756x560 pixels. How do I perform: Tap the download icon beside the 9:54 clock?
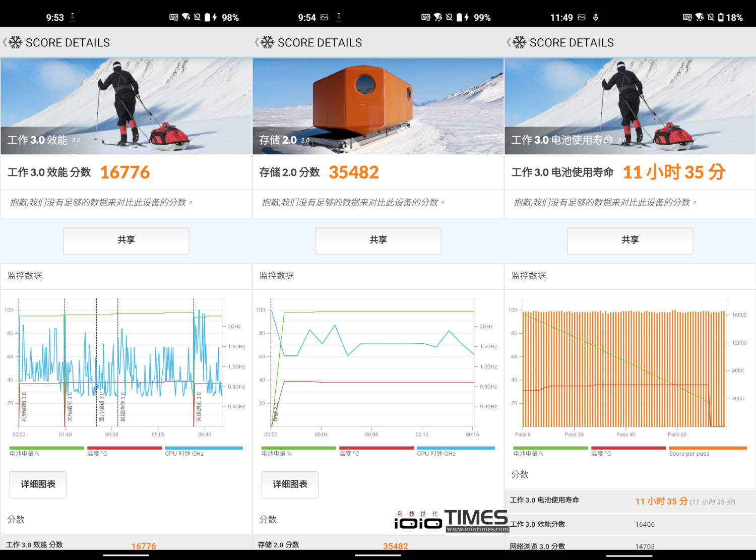(x=339, y=17)
